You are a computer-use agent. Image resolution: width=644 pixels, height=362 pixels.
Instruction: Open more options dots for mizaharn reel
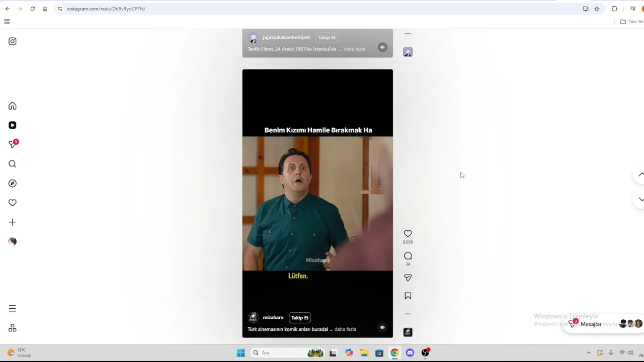(x=408, y=314)
